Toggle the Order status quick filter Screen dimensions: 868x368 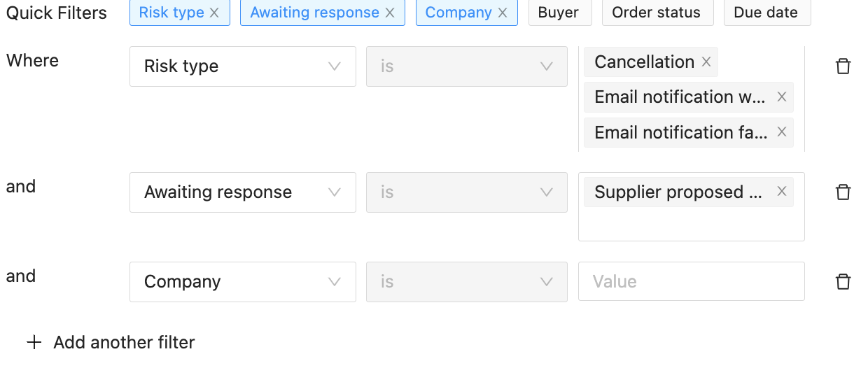click(x=657, y=13)
